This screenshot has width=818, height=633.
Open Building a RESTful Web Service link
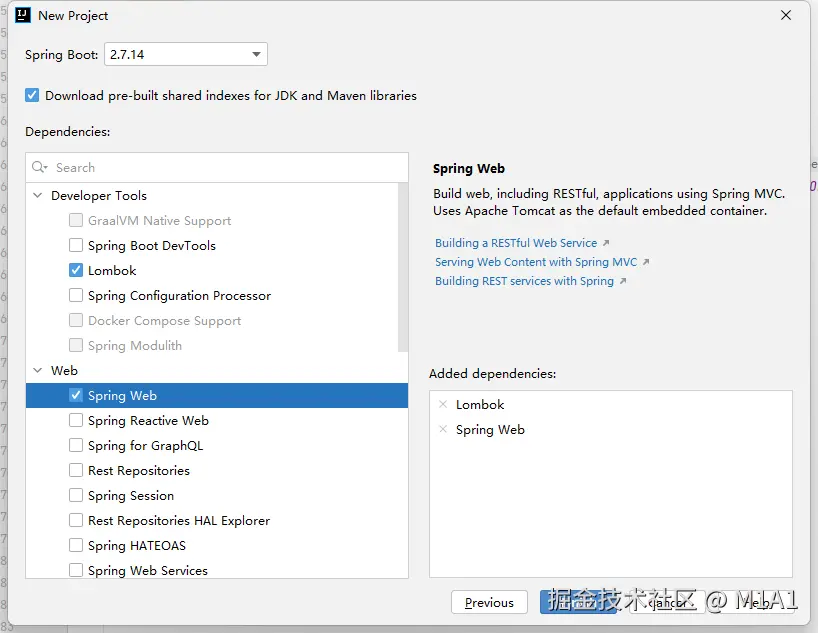pos(516,243)
